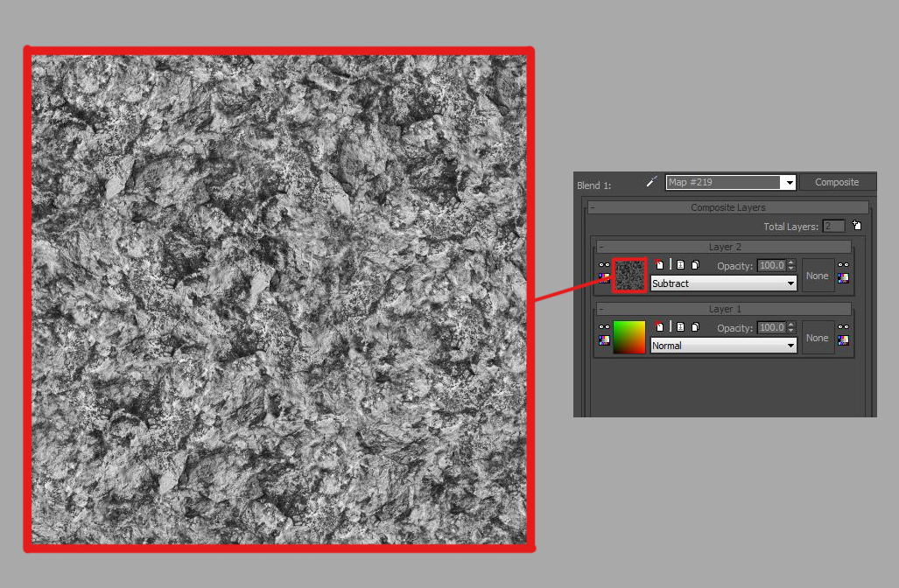Click the Layer 1 Opacity value field
899x588 pixels.
click(x=772, y=327)
